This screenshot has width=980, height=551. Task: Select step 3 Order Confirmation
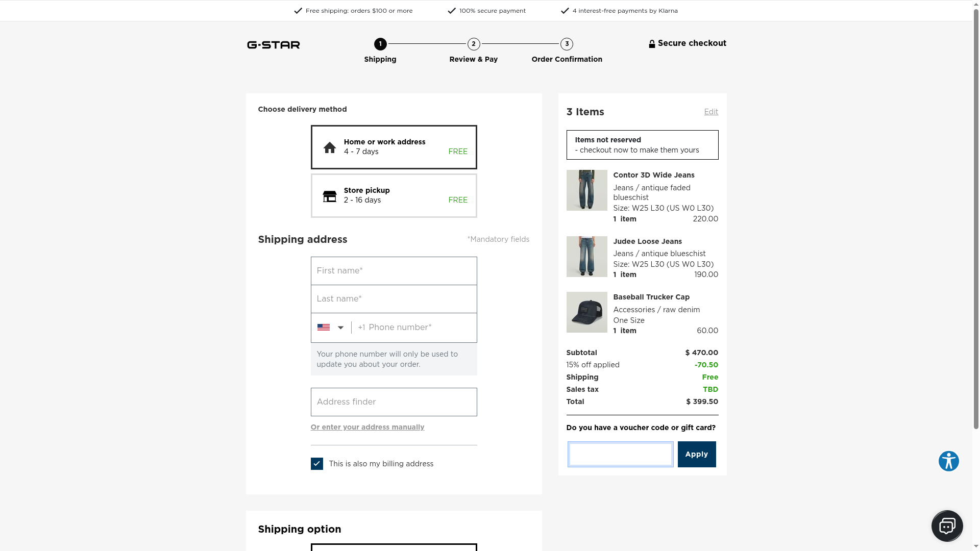click(567, 44)
